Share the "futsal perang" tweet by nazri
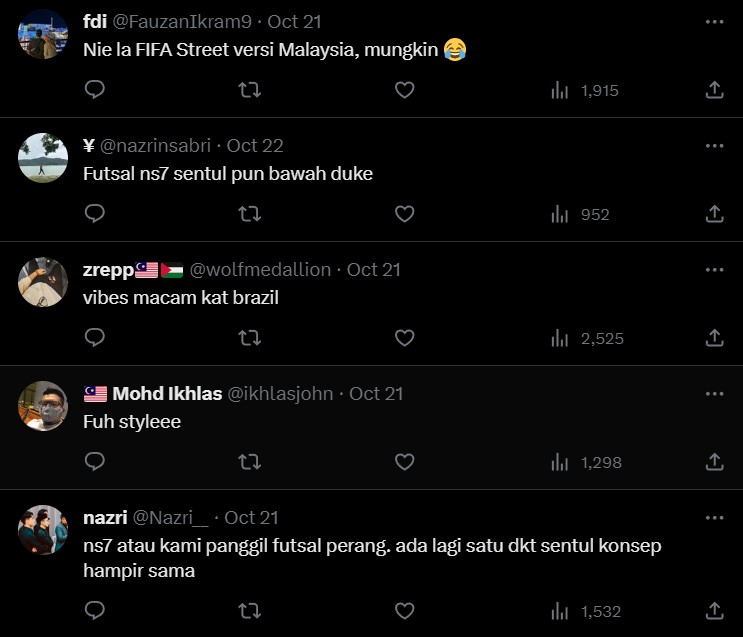Image resolution: width=743 pixels, height=637 pixels. tap(714, 610)
